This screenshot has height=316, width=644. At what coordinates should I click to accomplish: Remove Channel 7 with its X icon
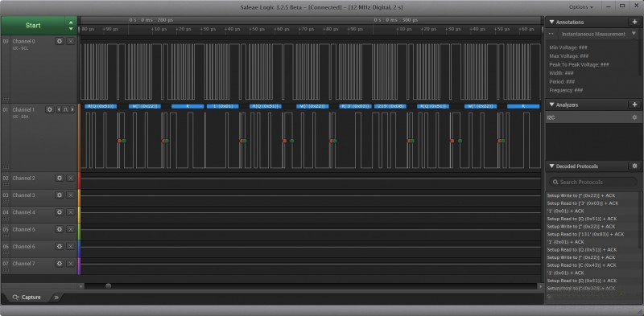71,264
